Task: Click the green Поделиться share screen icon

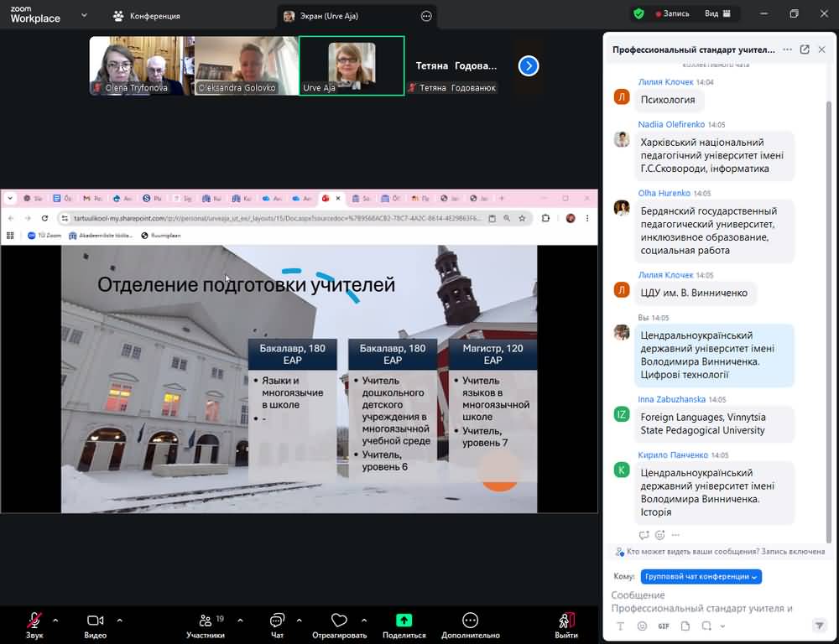Action: [x=404, y=621]
